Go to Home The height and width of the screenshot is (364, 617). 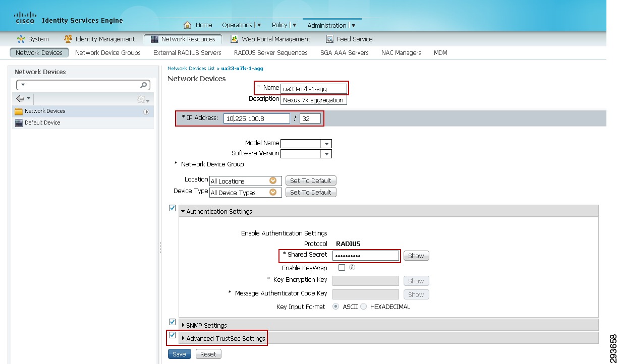[x=204, y=25]
